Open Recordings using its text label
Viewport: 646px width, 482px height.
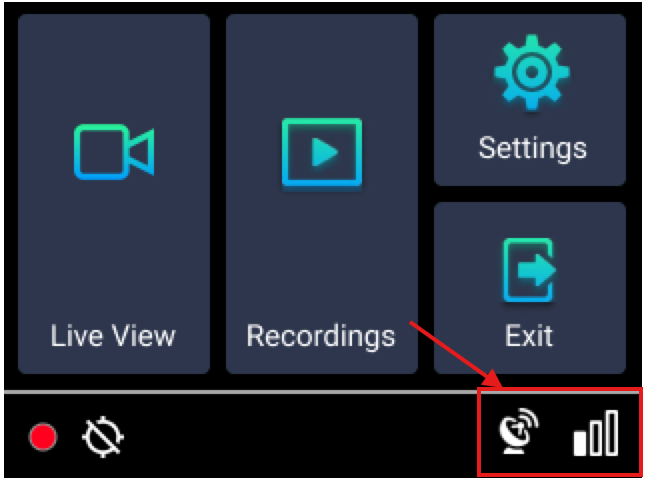pyautogui.click(x=321, y=337)
